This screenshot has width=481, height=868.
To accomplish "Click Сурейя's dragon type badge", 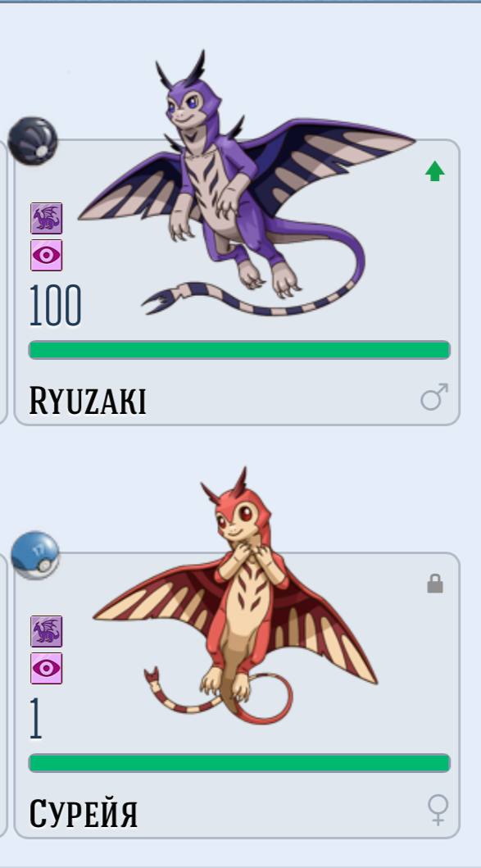I will tap(47, 632).
